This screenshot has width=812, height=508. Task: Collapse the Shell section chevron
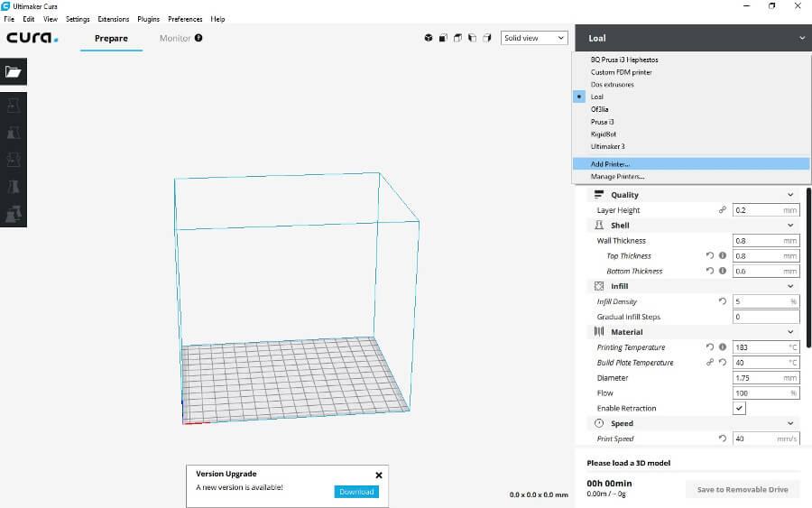(x=790, y=226)
